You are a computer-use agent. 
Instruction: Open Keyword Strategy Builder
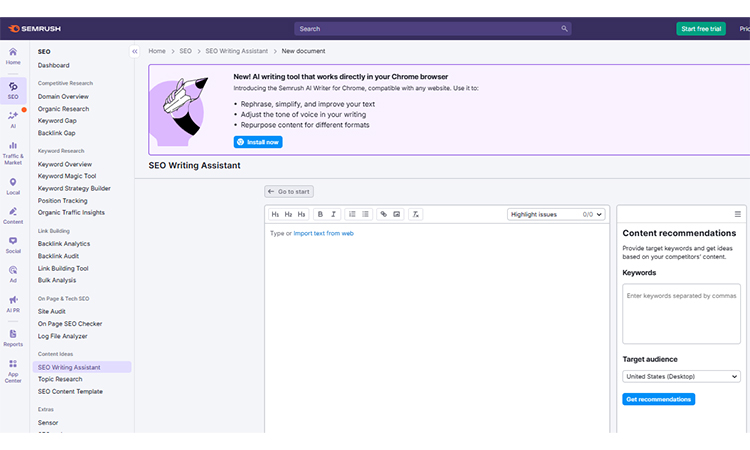pos(74,189)
